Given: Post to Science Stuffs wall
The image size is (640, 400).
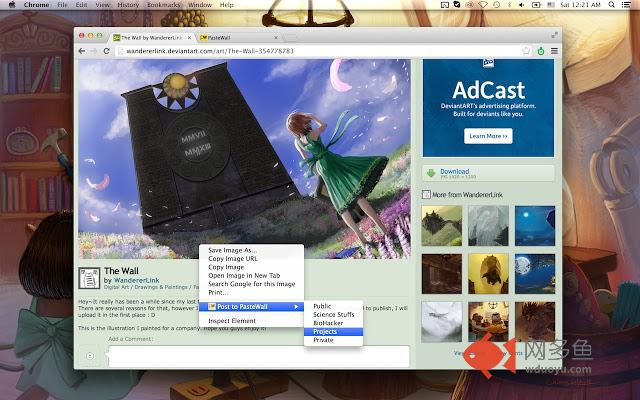Looking at the screenshot, I should pyautogui.click(x=333, y=315).
